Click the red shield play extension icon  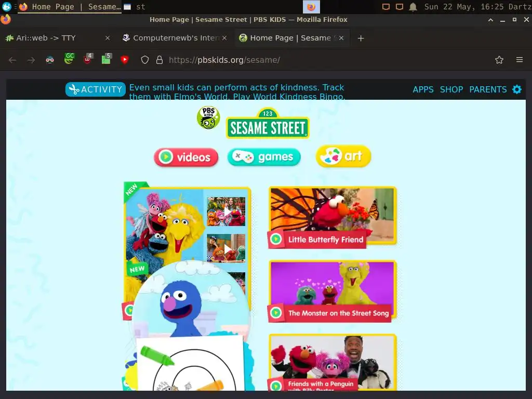point(125,60)
